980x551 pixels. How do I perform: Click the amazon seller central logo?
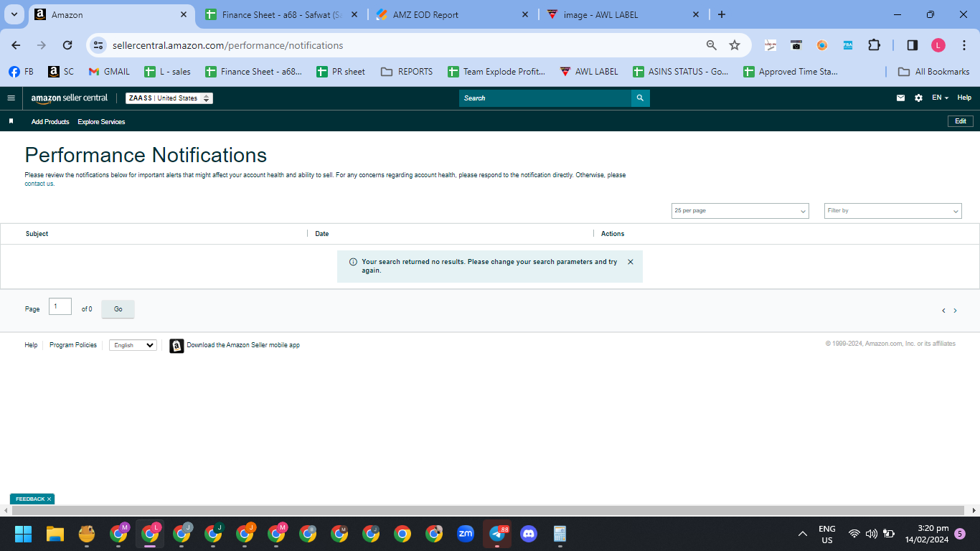[x=70, y=98]
